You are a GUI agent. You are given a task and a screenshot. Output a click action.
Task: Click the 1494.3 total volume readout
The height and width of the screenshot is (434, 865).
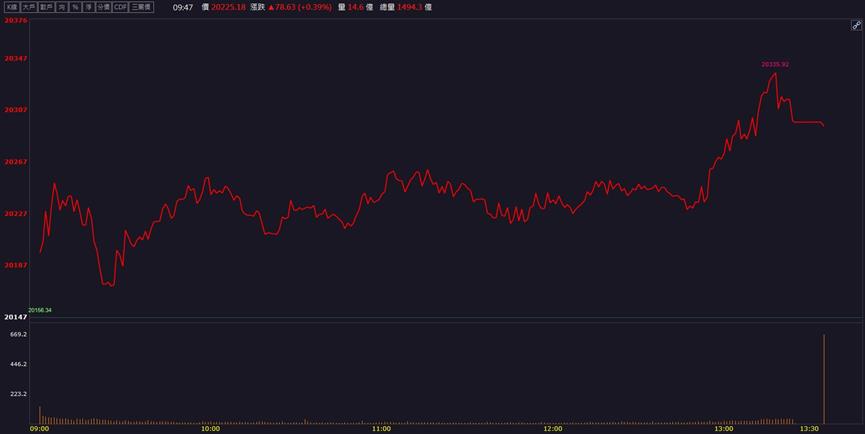pyautogui.click(x=409, y=7)
